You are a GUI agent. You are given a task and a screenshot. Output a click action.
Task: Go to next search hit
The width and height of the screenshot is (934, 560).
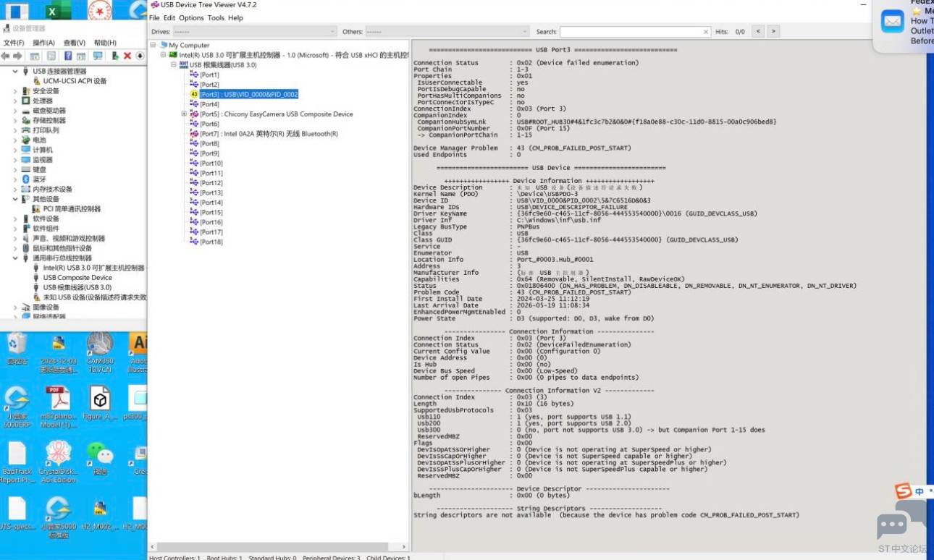pos(773,32)
